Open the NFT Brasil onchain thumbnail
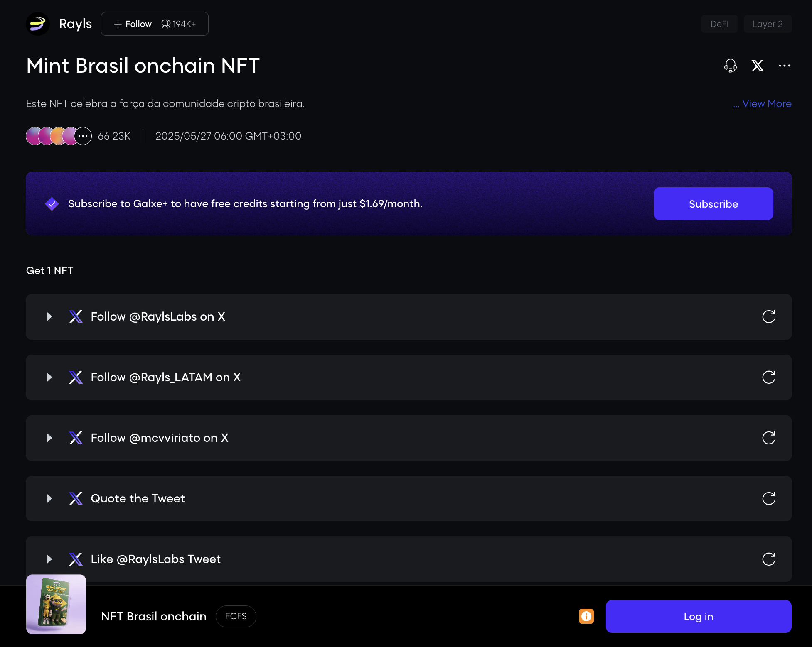The height and width of the screenshot is (647, 812). coord(56,604)
